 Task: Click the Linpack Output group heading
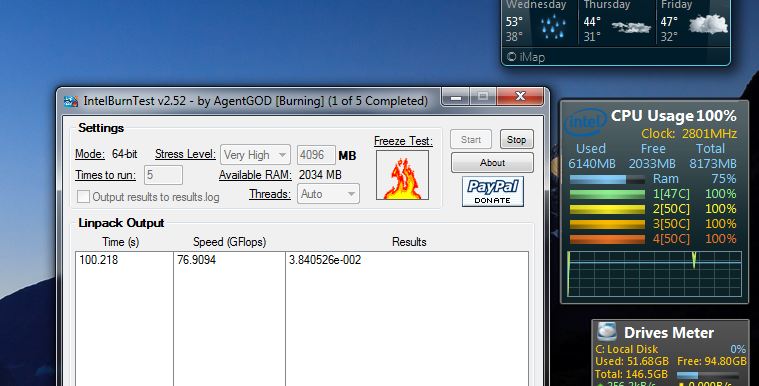point(121,223)
